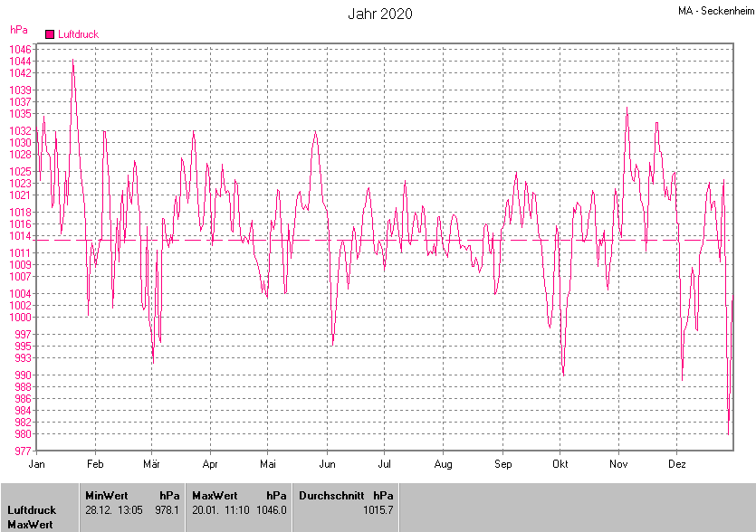Select the Luftdruck legend label text
This screenshot has width=756, height=532.
pos(78,34)
